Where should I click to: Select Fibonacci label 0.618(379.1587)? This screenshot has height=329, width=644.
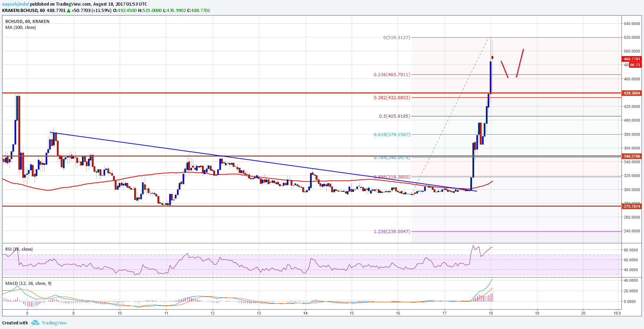click(x=392, y=134)
